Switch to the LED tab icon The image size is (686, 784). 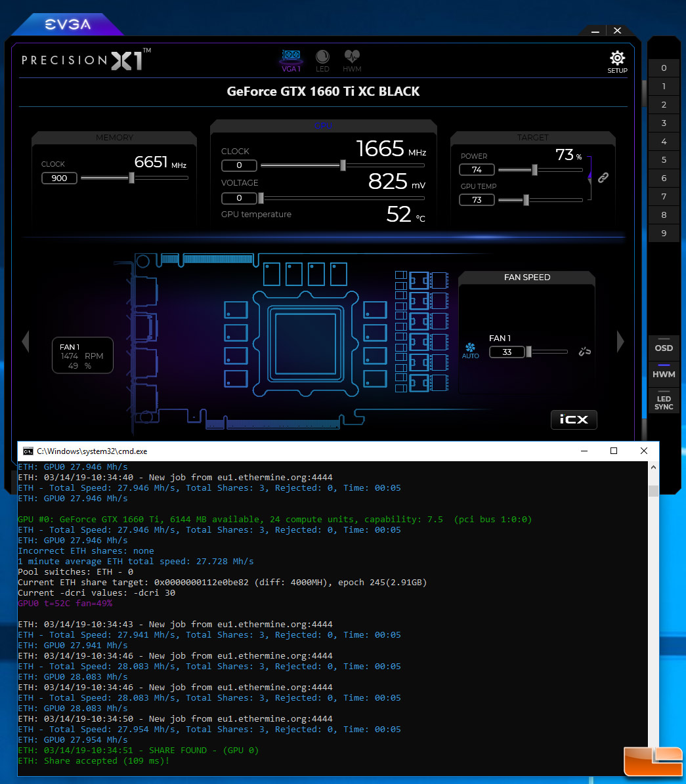(322, 61)
